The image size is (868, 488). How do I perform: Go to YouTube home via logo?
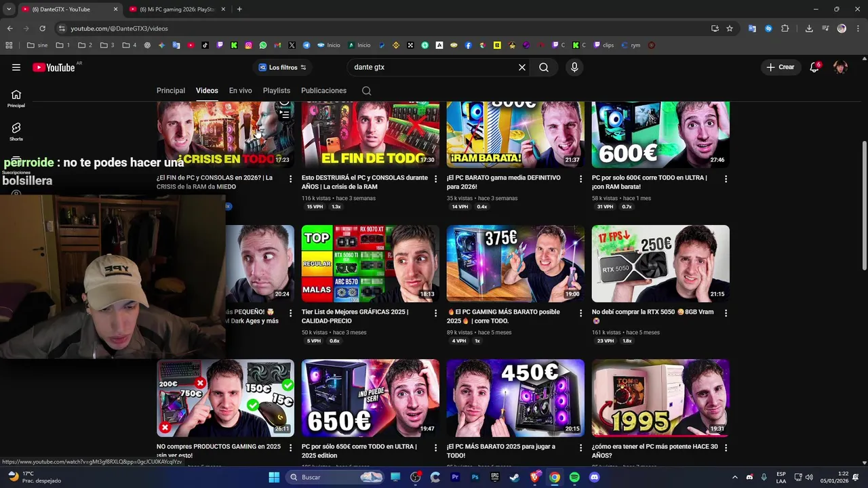click(x=54, y=67)
